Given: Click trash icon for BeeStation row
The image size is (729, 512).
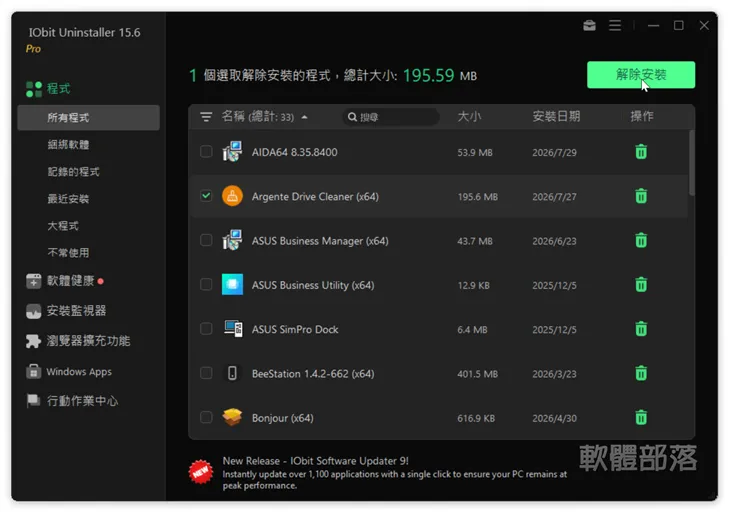Looking at the screenshot, I should [641, 373].
